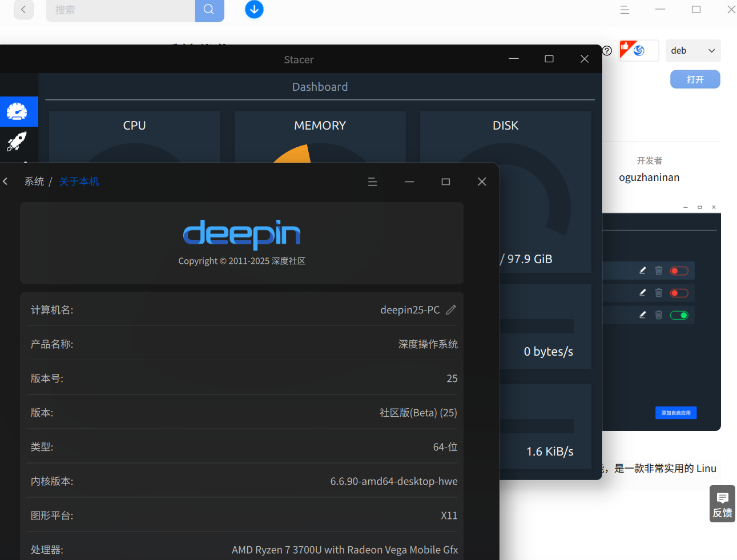The image size is (737, 560).
Task: Click the Dashboard title in Stacer
Action: (320, 87)
